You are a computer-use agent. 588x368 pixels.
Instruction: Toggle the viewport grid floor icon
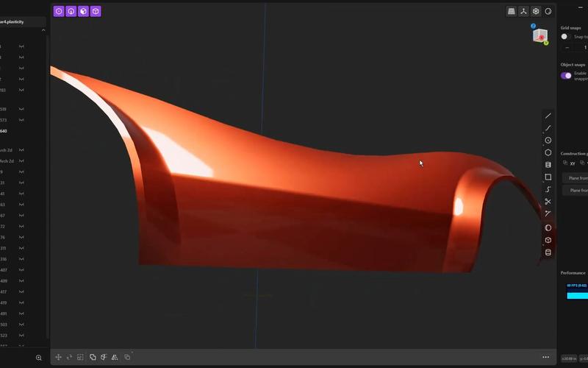click(x=511, y=11)
